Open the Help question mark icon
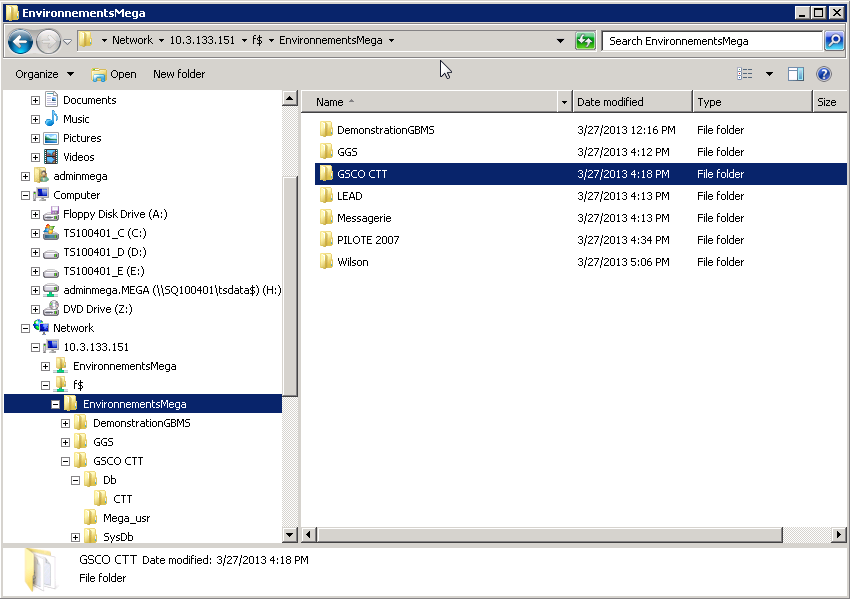850x599 pixels. (x=824, y=74)
